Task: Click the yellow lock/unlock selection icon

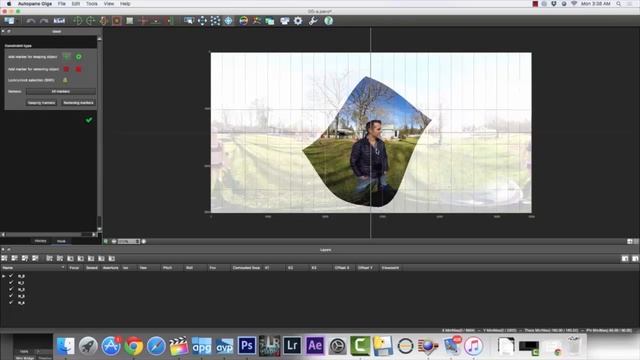Action: [x=65, y=80]
